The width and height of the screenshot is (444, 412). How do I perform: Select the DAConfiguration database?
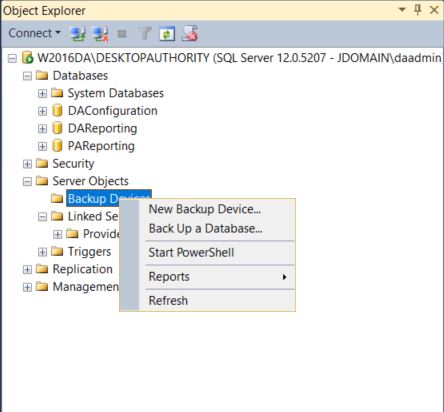112,111
